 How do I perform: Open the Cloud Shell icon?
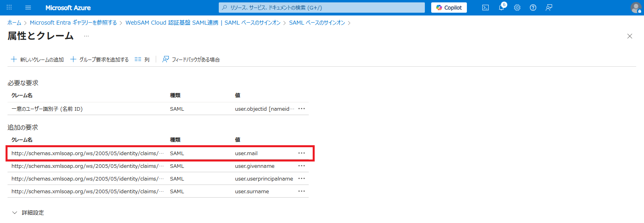(485, 8)
